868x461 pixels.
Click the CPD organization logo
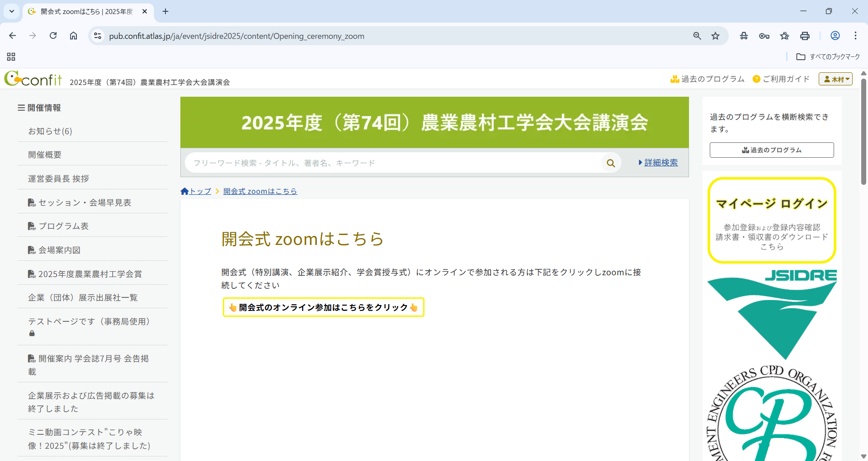point(772,413)
